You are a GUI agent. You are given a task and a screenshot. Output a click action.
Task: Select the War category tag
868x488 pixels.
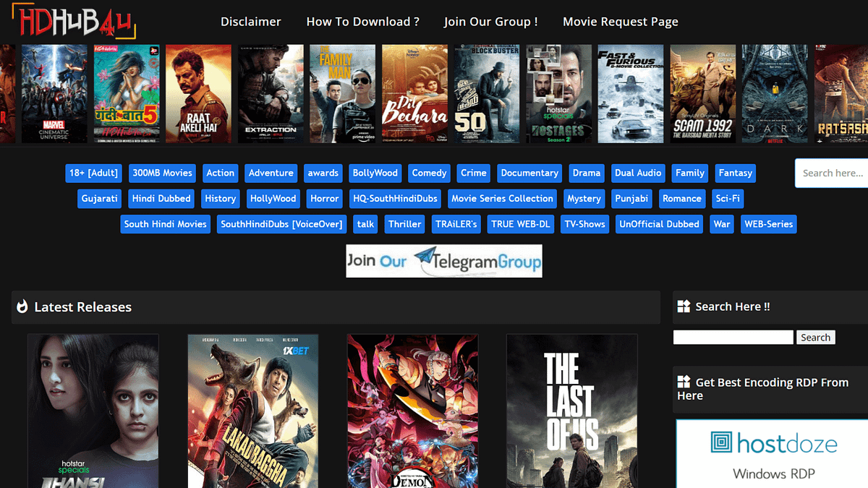[722, 224]
